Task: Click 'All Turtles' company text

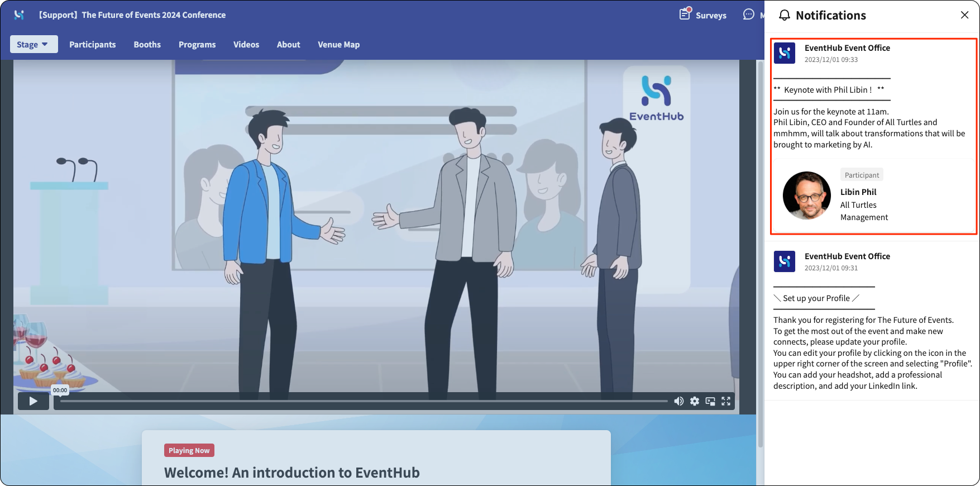Action: (858, 205)
